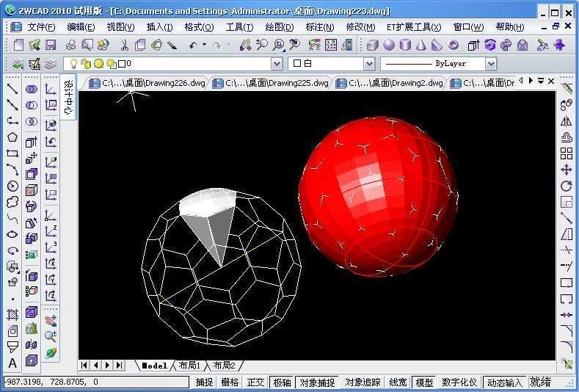Open the 文件(F) menu
The height and width of the screenshot is (392, 579).
click(x=41, y=27)
